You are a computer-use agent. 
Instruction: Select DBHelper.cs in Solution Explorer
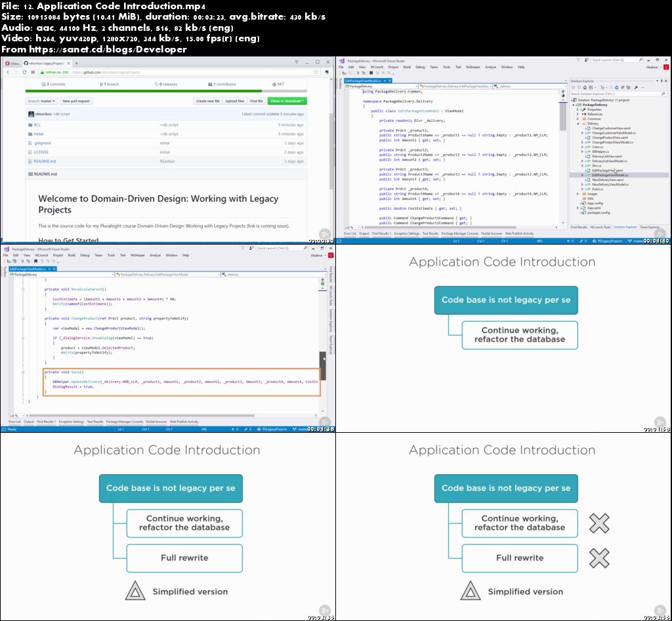(600, 151)
